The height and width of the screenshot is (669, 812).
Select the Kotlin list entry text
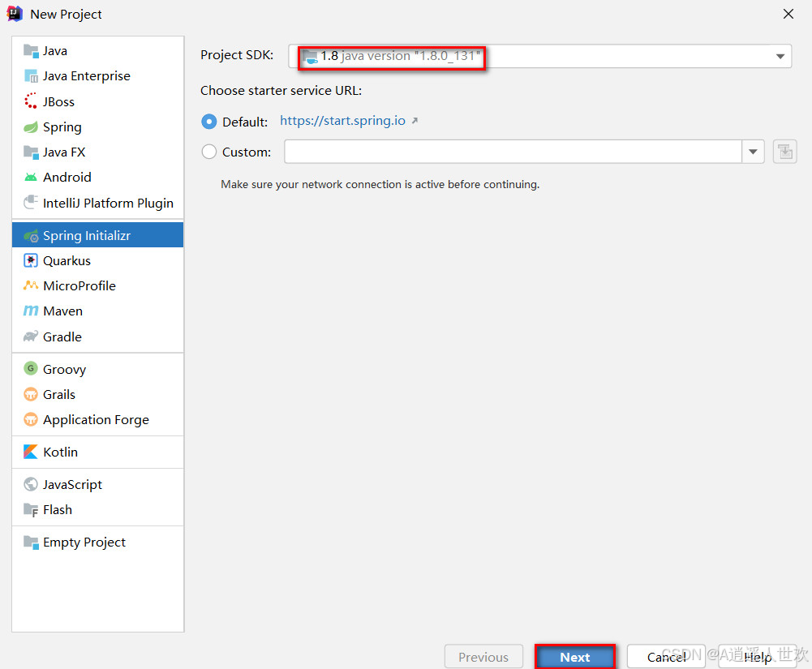click(x=61, y=452)
